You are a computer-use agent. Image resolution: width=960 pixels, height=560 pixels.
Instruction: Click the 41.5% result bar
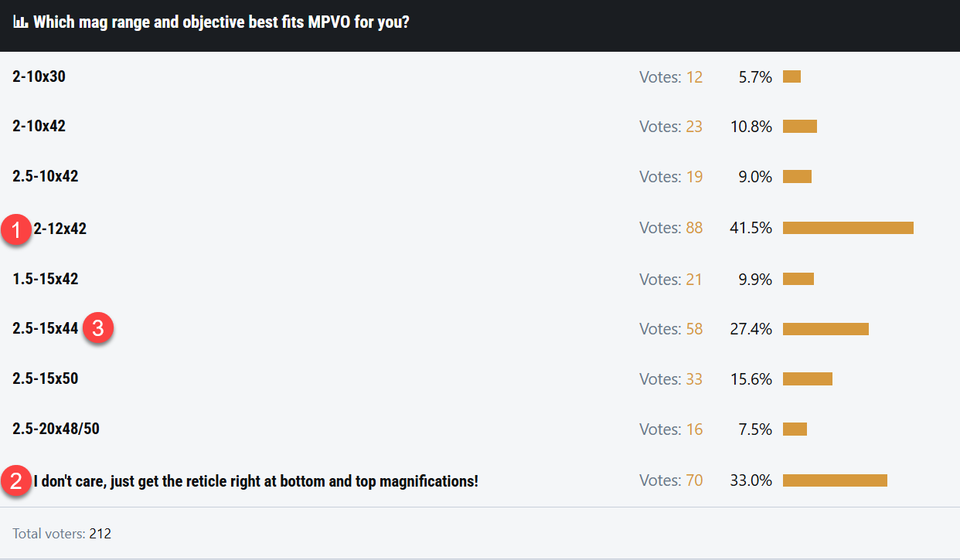click(848, 228)
